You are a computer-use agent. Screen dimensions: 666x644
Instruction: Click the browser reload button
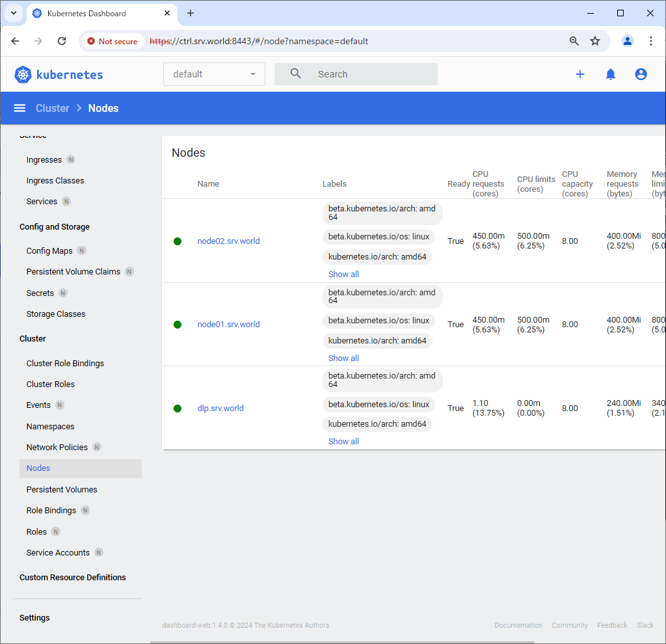click(62, 41)
